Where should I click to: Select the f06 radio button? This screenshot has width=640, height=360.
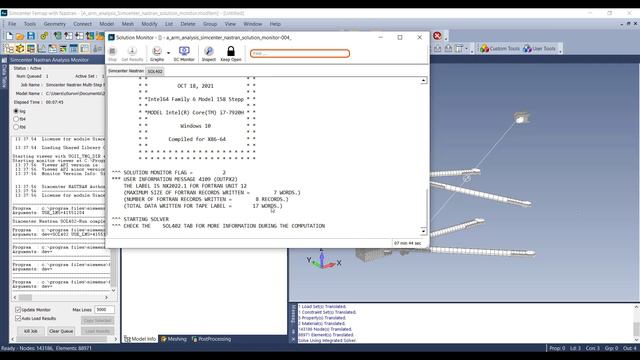point(16,127)
